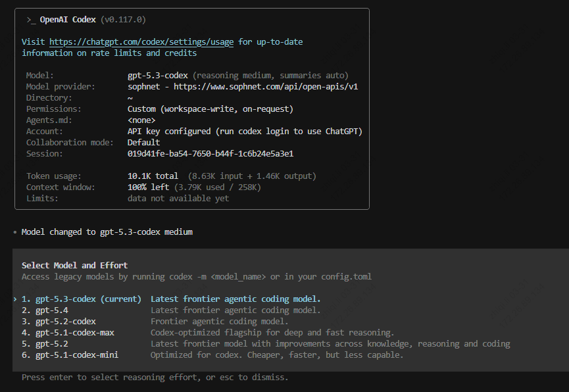Image resolution: width=569 pixels, height=392 pixels.
Task: Click the >_ prompt icon beside OpenAI Codex
Action: coord(30,20)
